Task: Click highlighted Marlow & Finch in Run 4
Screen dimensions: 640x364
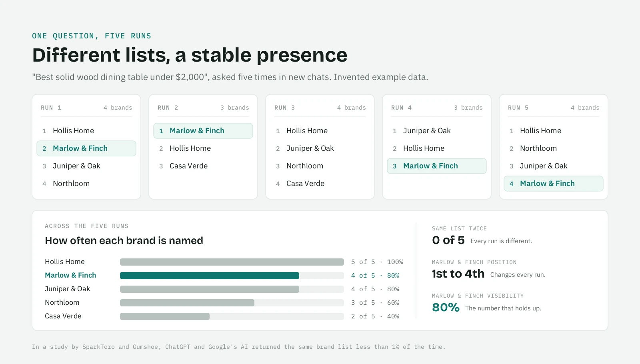Action: coord(437,166)
